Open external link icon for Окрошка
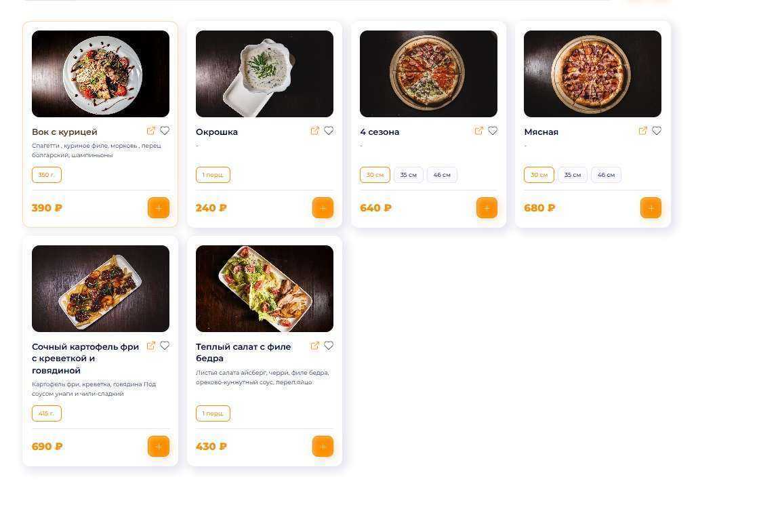The width and height of the screenshot is (778, 532). (314, 131)
